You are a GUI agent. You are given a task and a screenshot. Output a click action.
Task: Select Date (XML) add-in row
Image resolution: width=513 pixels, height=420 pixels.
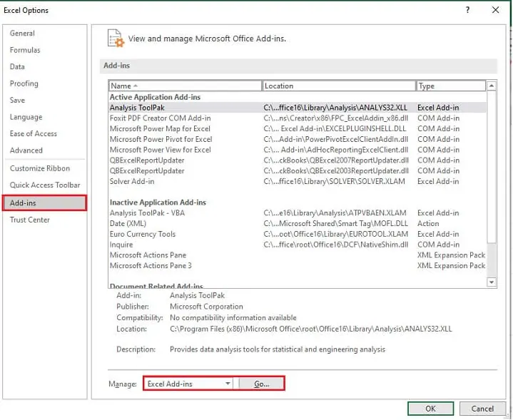pos(297,223)
